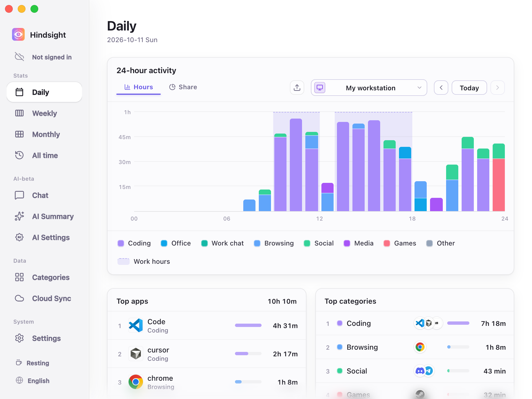Open the Daily stats view
This screenshot has width=532, height=399.
click(x=44, y=92)
